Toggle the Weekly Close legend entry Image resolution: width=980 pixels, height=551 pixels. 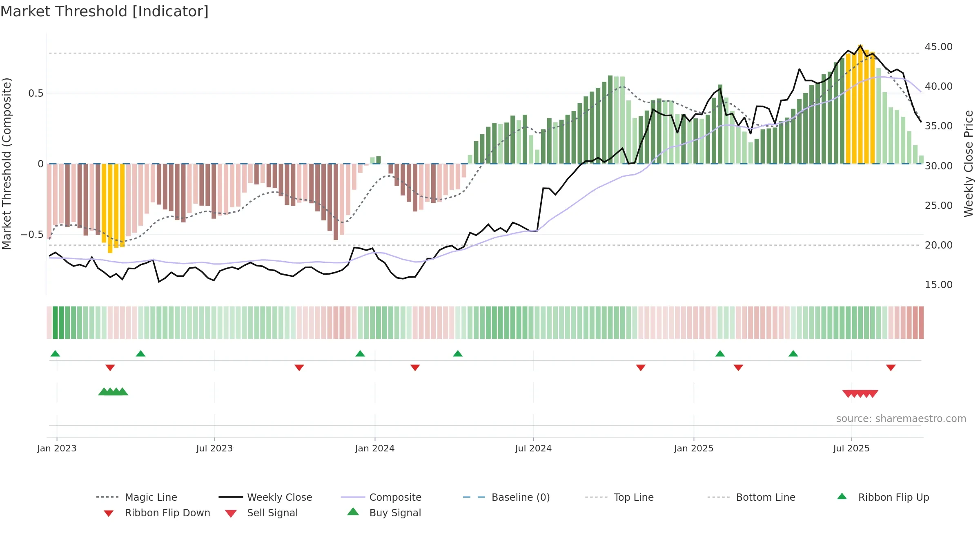265,497
